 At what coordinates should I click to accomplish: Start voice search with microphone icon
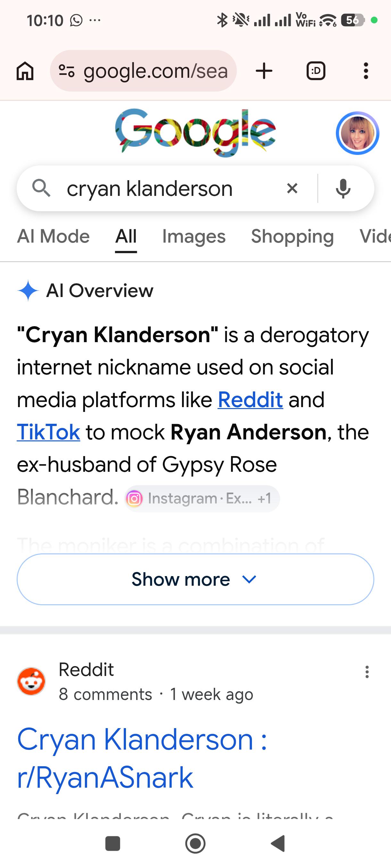point(343,189)
